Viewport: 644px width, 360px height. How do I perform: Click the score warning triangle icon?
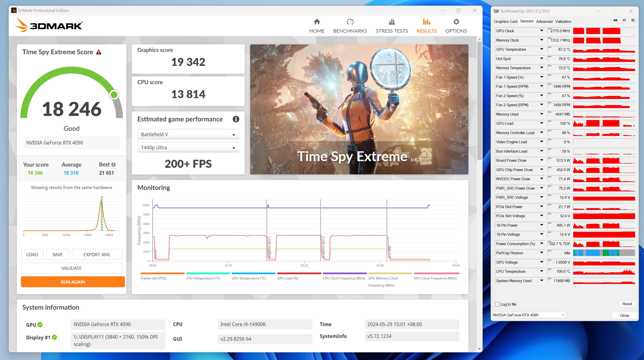(99, 52)
